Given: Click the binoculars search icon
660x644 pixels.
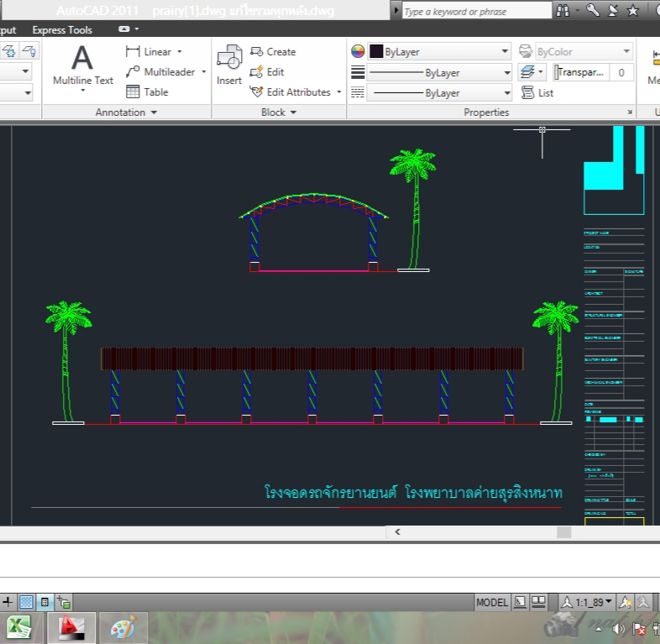Looking at the screenshot, I should [x=564, y=11].
